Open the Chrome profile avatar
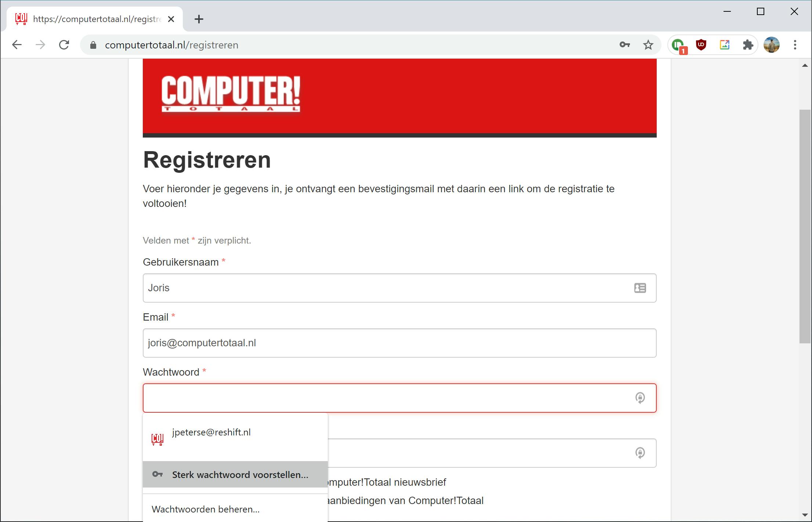 771,45
